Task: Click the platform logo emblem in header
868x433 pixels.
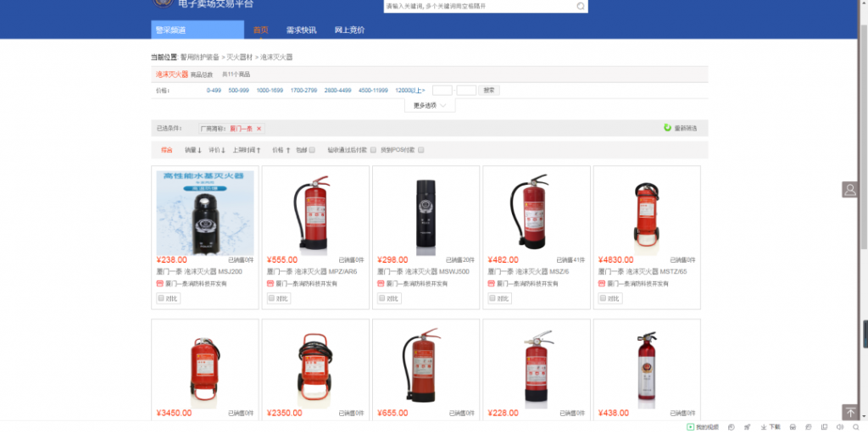Action: coord(162,3)
